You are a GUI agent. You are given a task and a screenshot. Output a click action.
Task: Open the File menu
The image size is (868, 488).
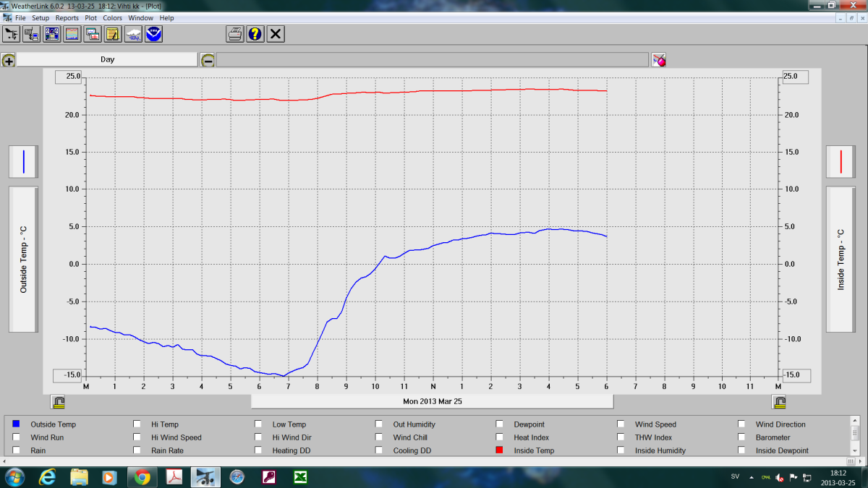[x=20, y=17]
